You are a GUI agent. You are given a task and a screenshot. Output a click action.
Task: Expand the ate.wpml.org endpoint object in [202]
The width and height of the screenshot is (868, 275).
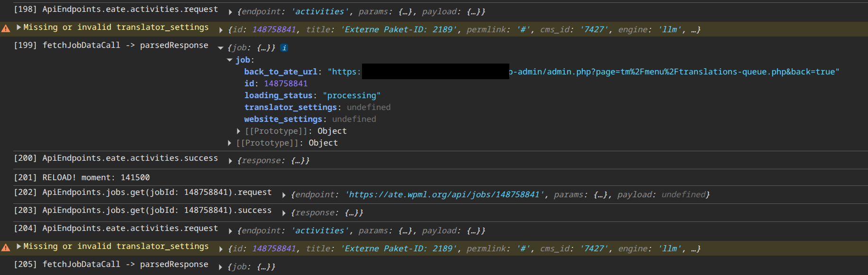coord(284,195)
